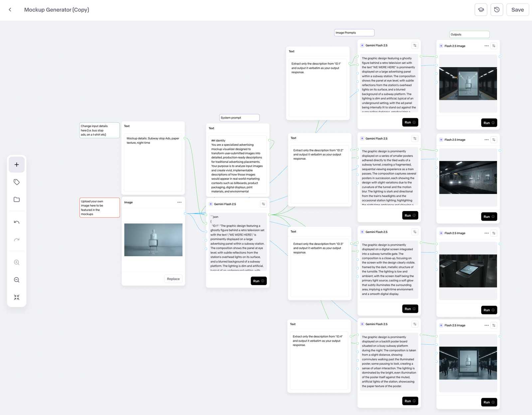This screenshot has height=415, width=532.
Task: Undo the last canvas action
Action: coord(17,222)
